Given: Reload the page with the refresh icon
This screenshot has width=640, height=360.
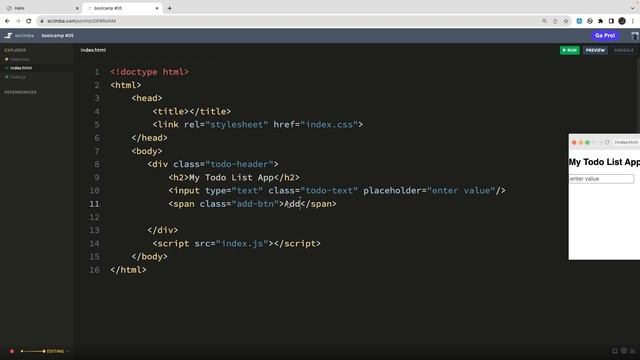Looking at the screenshot, I should click(x=29, y=21).
